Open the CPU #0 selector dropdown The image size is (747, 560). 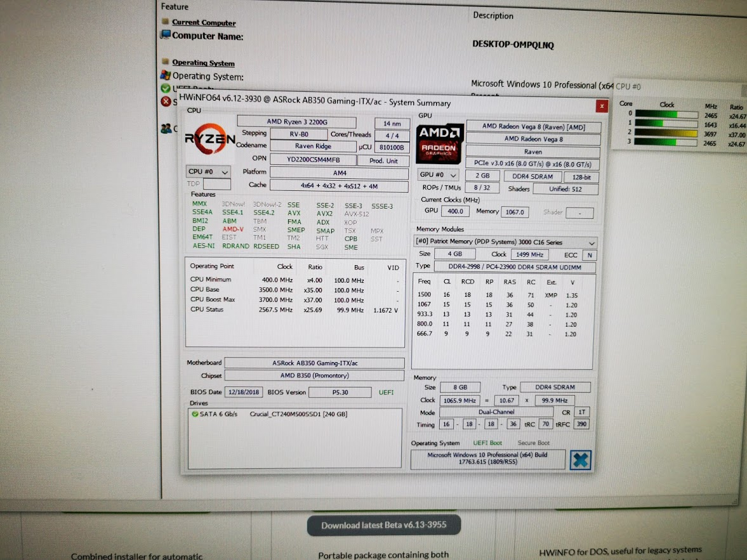208,171
